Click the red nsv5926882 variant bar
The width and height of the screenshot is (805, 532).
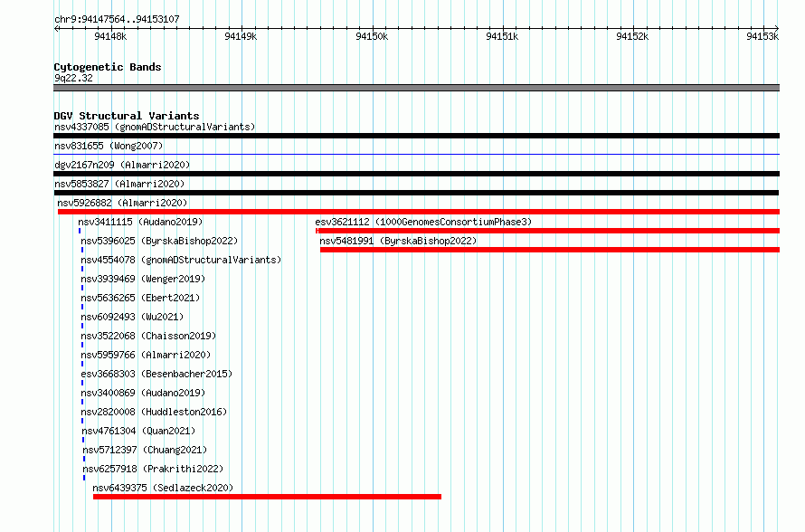coord(419,212)
